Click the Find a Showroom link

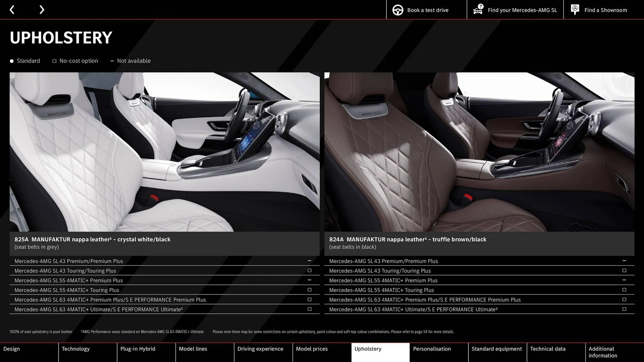pos(605,10)
